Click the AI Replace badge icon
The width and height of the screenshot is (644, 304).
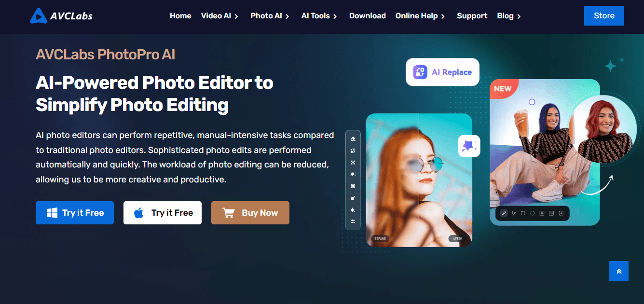[419, 71]
